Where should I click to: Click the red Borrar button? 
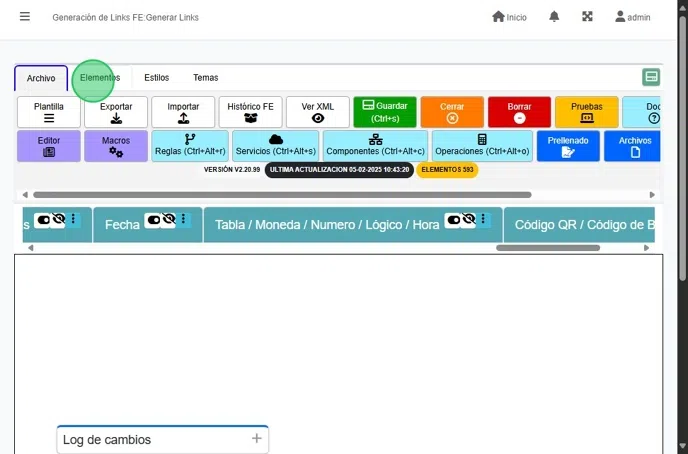pyautogui.click(x=519, y=112)
